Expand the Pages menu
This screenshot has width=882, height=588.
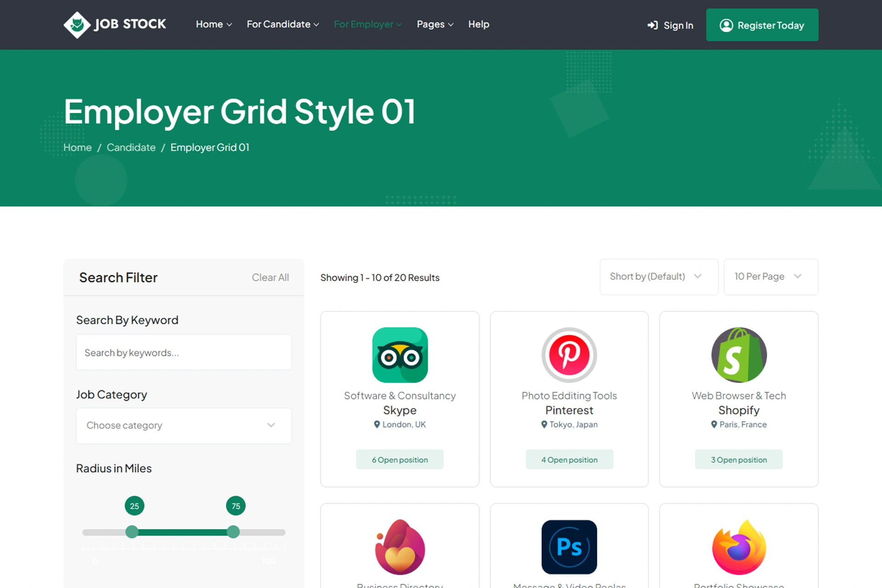pos(435,24)
